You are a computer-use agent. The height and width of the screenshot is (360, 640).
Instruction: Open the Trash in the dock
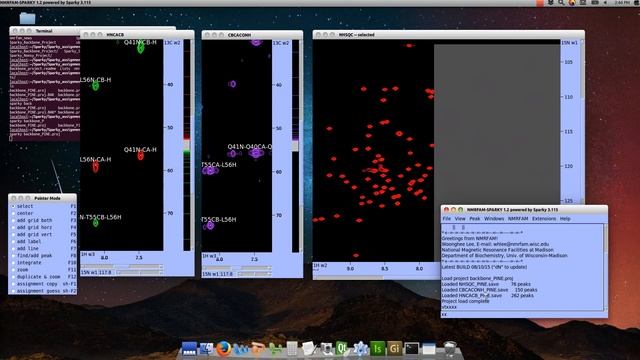tap(450, 349)
